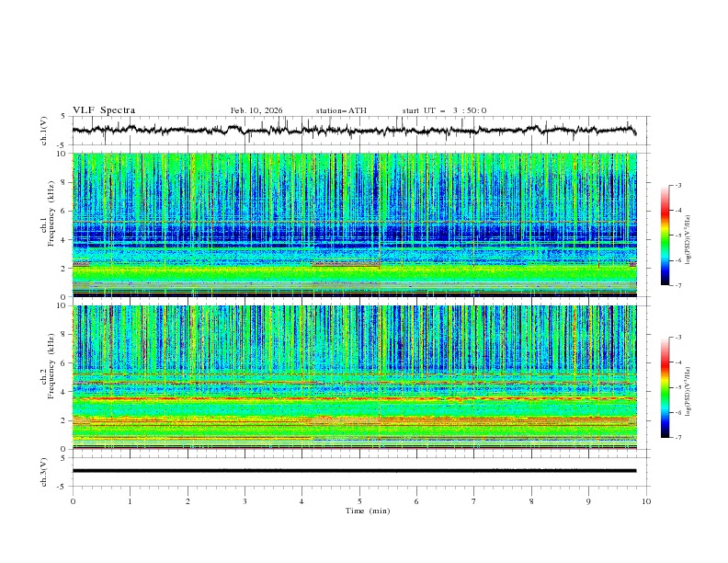Select the Feb. 10, 2026 date label
The height and width of the screenshot is (563, 728).
coord(256,110)
